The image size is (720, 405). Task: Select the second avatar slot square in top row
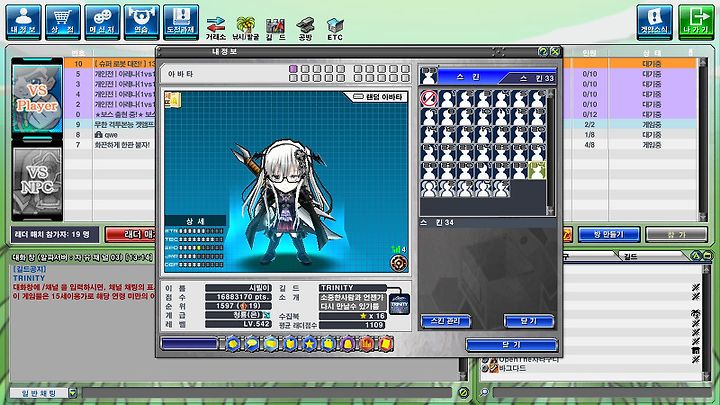point(305,69)
